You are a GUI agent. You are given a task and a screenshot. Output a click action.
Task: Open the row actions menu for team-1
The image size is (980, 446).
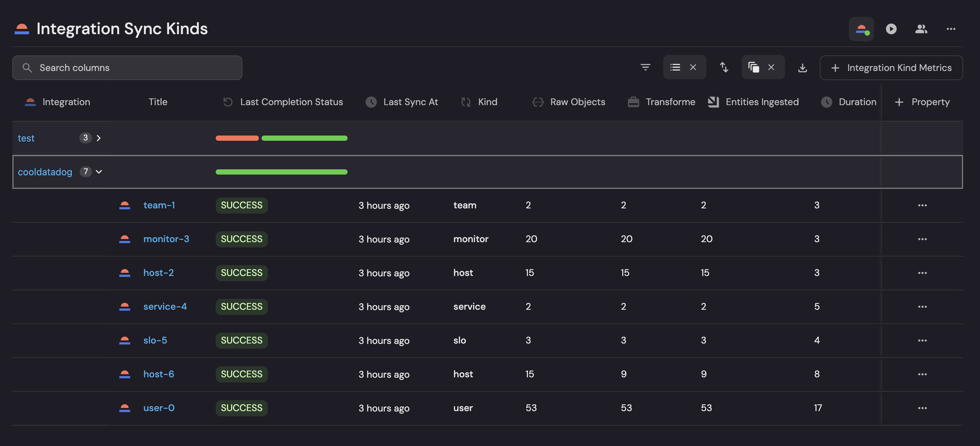(922, 205)
